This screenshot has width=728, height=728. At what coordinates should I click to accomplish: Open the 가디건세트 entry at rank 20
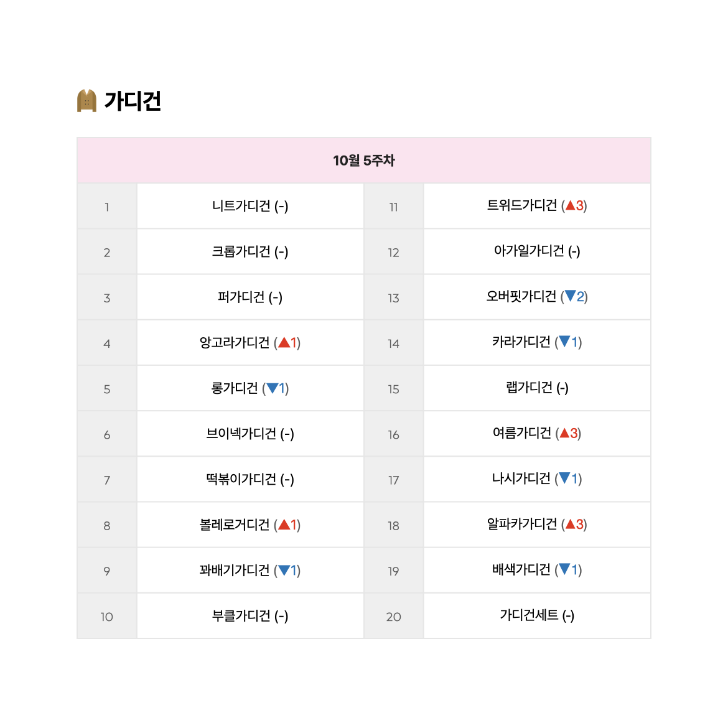(537, 615)
